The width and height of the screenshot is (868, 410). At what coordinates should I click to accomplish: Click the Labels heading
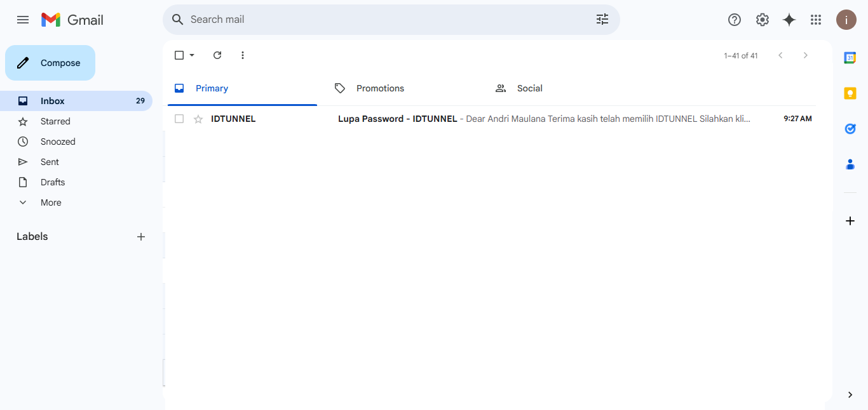tap(32, 237)
